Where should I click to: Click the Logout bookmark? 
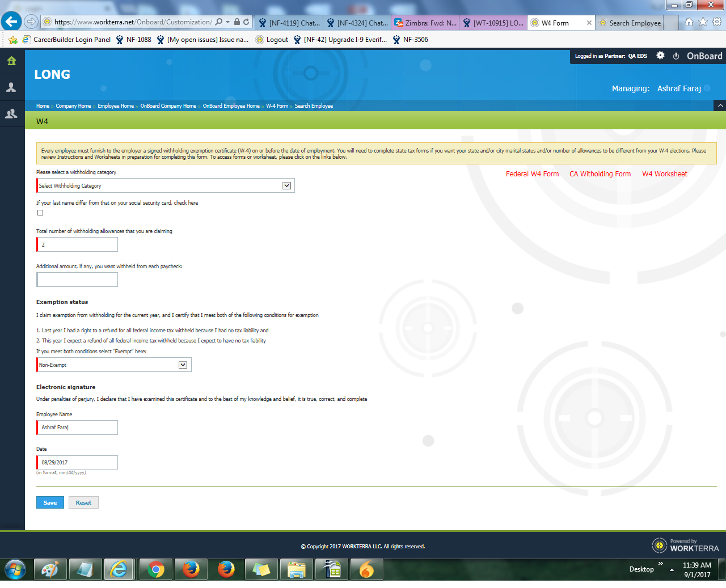pyautogui.click(x=272, y=40)
